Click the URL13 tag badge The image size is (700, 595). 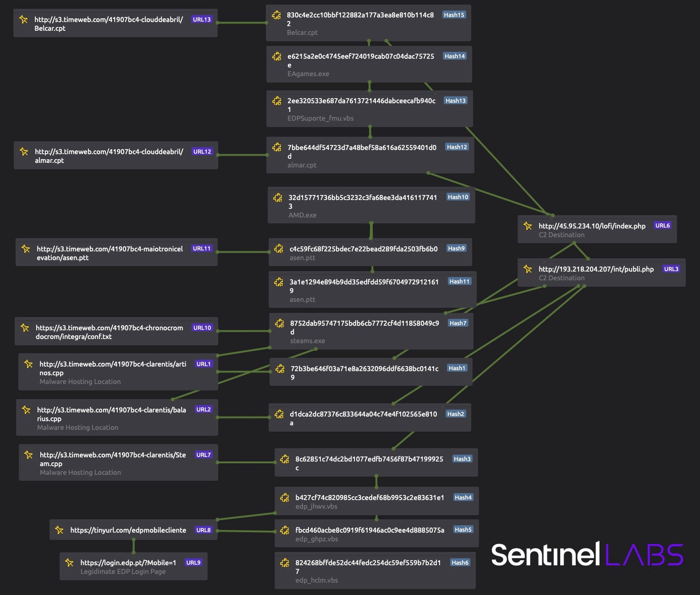(202, 20)
